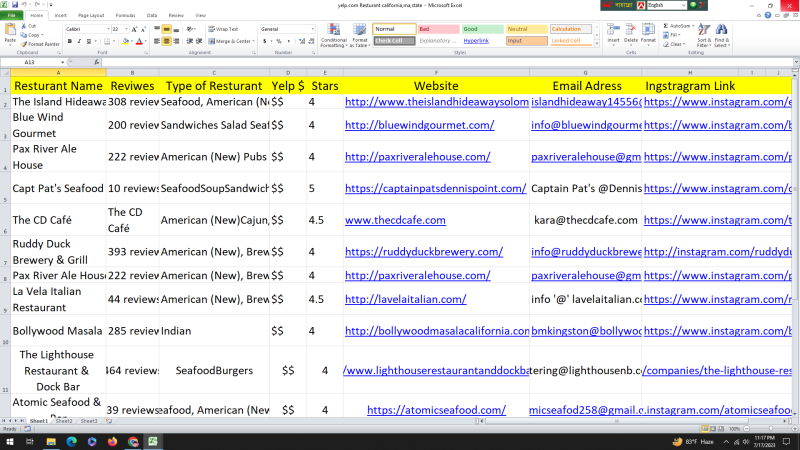Toggle Italic formatting
Image resolution: width=800 pixels, height=450 pixels.
pyautogui.click(x=79, y=41)
